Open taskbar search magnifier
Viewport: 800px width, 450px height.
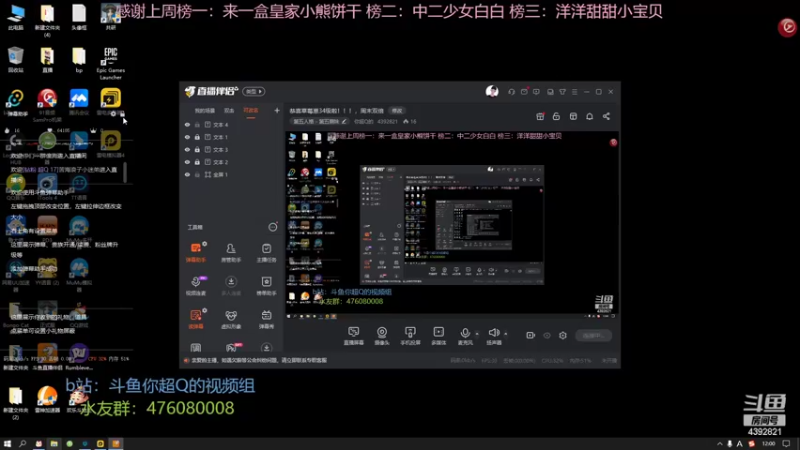22,444
